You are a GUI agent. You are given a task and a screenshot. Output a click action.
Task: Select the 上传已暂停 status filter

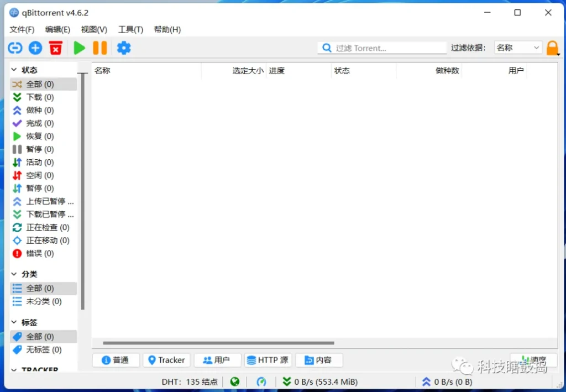pos(44,201)
